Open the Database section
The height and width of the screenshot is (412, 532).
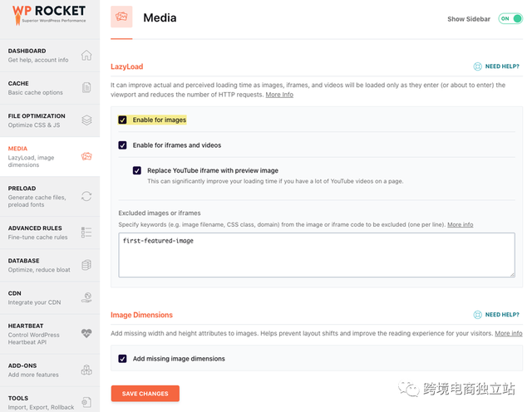pos(50,265)
